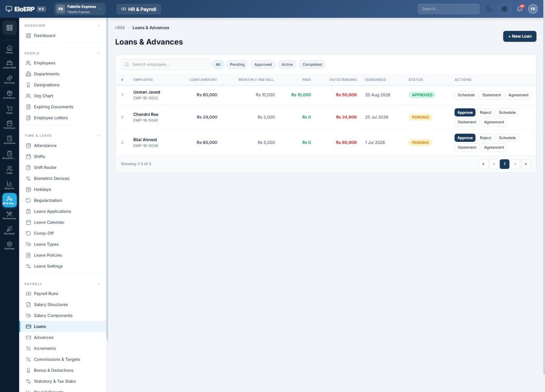This screenshot has width=545, height=392.
Task: Toggle dark mode with the moon icon
Action: tap(489, 9)
